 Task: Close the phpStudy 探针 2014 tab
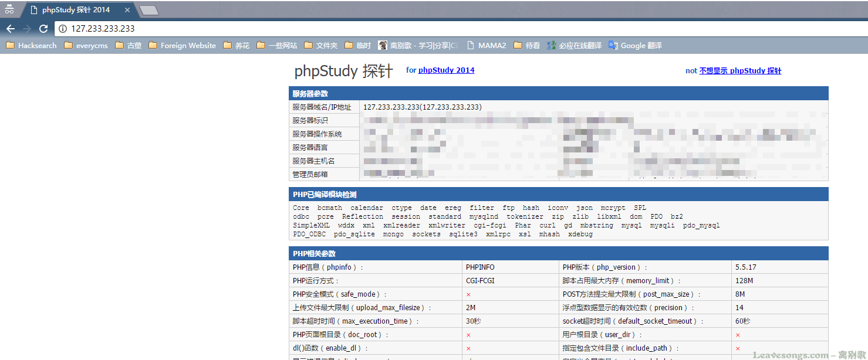coord(127,10)
